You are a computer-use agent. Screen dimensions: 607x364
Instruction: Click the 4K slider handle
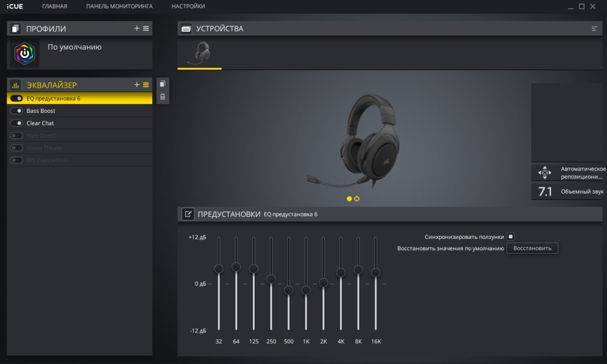[x=340, y=273]
